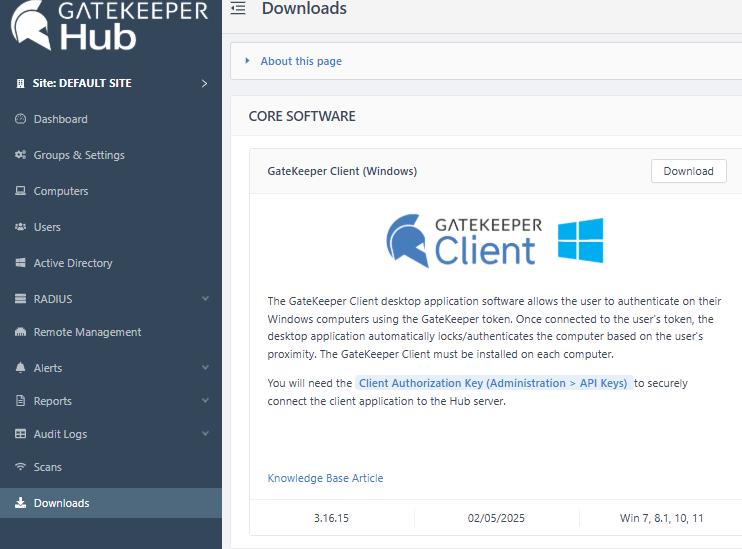The height and width of the screenshot is (549, 742).
Task: Open the Knowledge Base Article link
Action: coord(325,478)
